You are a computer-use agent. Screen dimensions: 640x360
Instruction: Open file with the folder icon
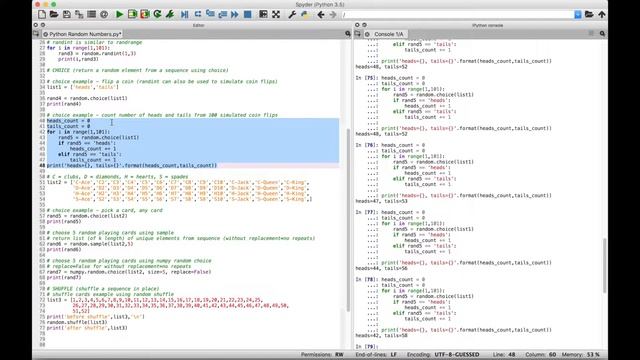54,14
